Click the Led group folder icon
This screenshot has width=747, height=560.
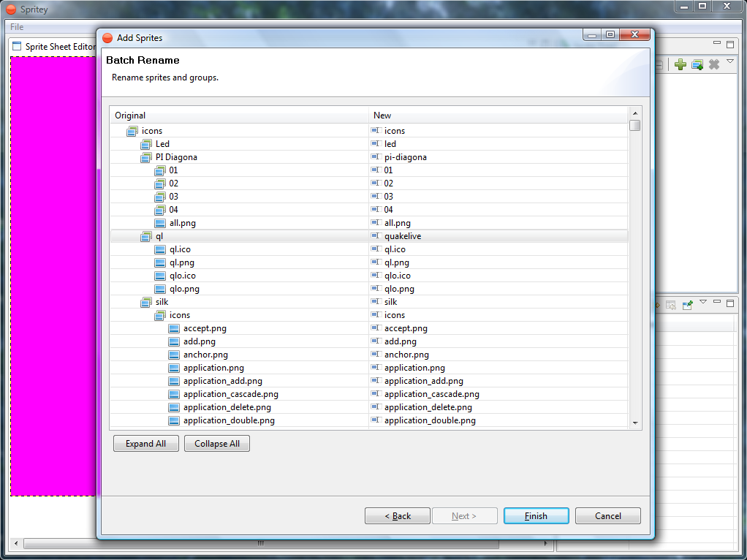(x=145, y=144)
